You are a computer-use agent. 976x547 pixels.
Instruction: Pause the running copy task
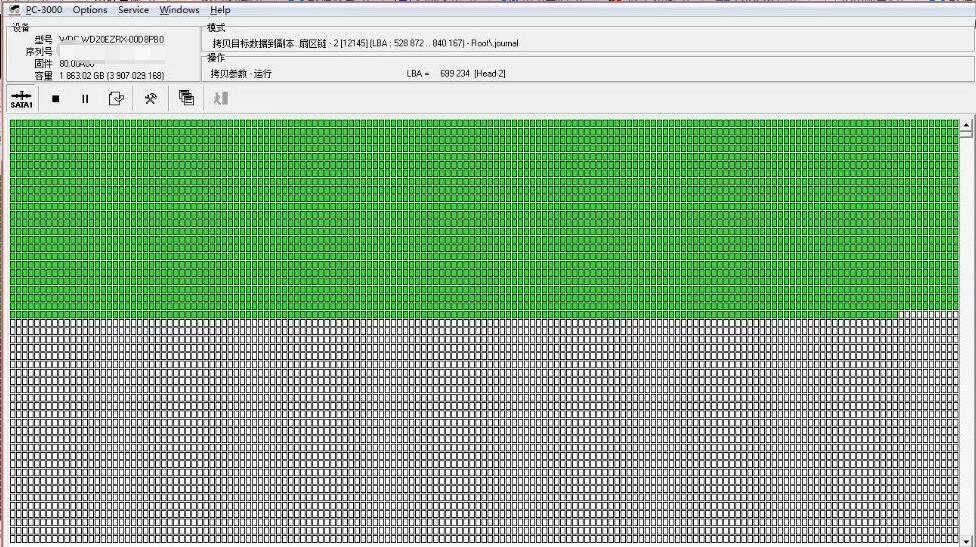[x=85, y=99]
